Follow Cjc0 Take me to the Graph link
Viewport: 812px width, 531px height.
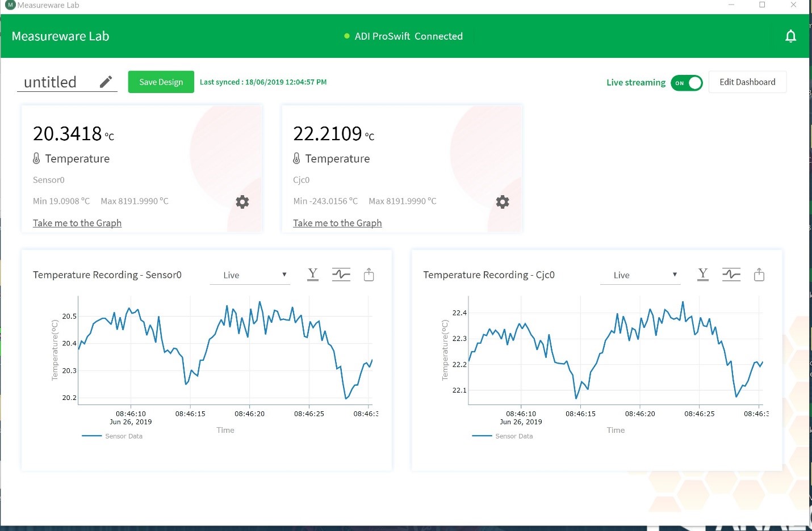click(337, 223)
